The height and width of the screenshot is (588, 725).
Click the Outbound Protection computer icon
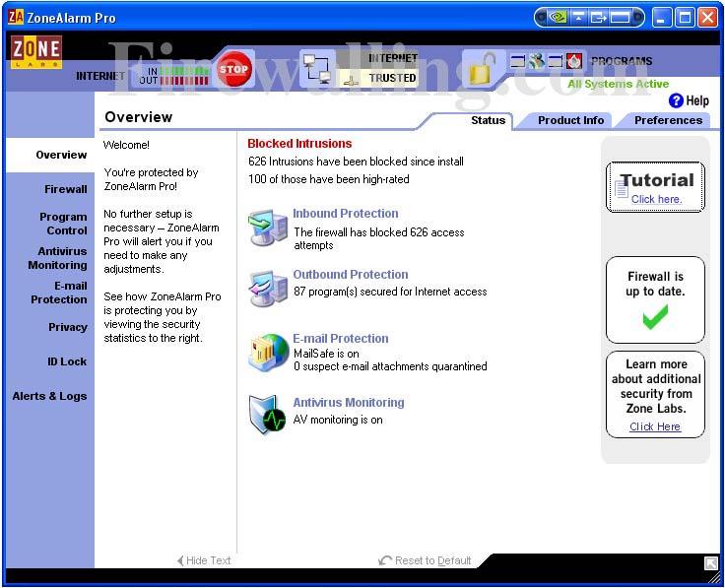click(267, 289)
